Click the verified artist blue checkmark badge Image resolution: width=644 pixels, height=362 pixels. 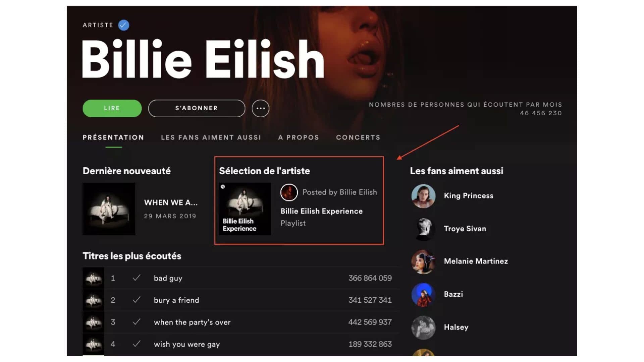124,25
